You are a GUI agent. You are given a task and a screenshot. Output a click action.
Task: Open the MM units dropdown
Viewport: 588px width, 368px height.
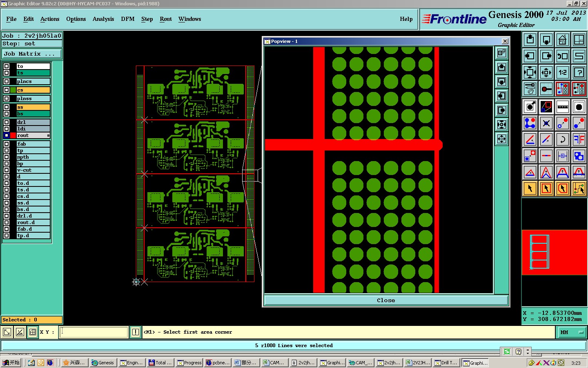571,332
